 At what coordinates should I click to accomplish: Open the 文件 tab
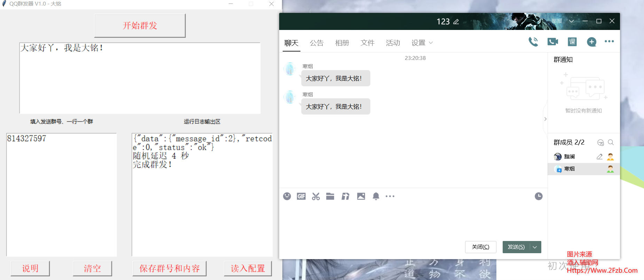click(368, 43)
